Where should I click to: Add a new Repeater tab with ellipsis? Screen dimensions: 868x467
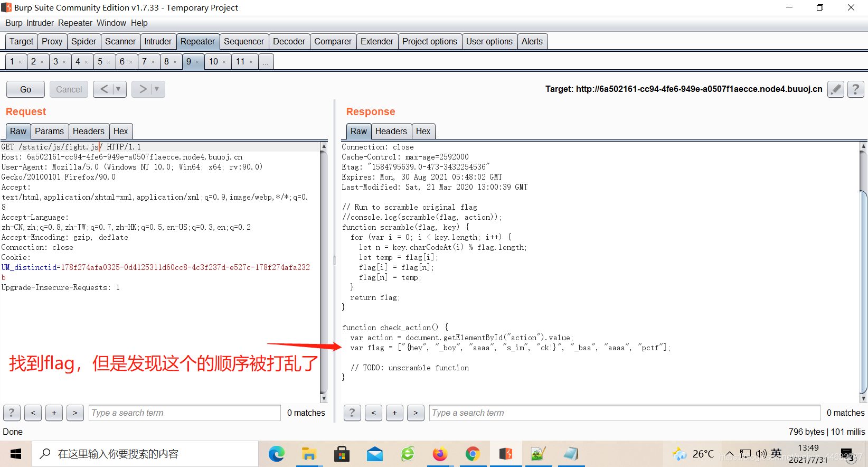click(x=266, y=62)
